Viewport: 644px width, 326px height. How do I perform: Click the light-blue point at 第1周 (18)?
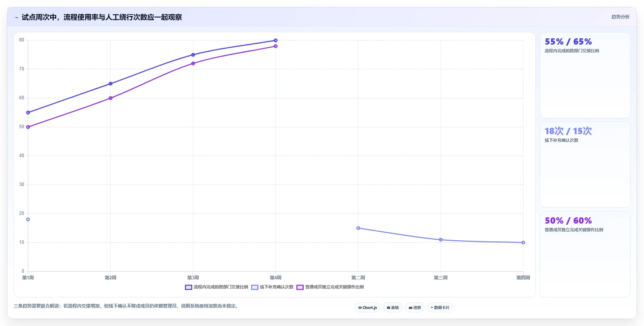(28, 219)
